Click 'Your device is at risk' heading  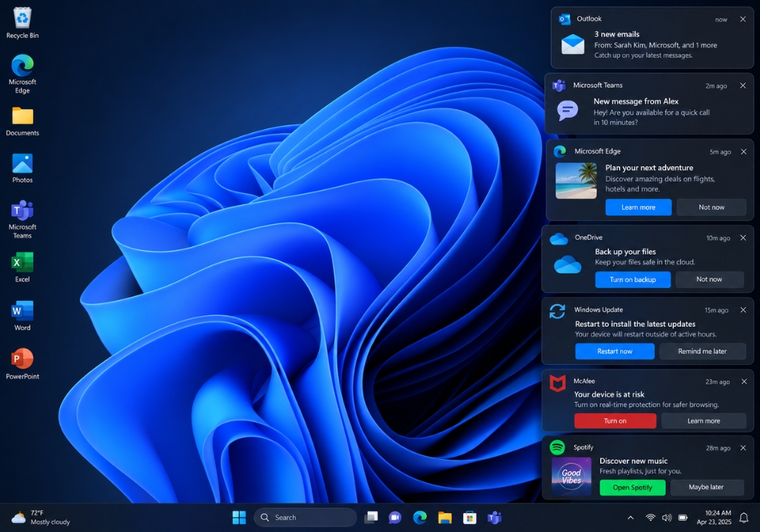[610, 394]
